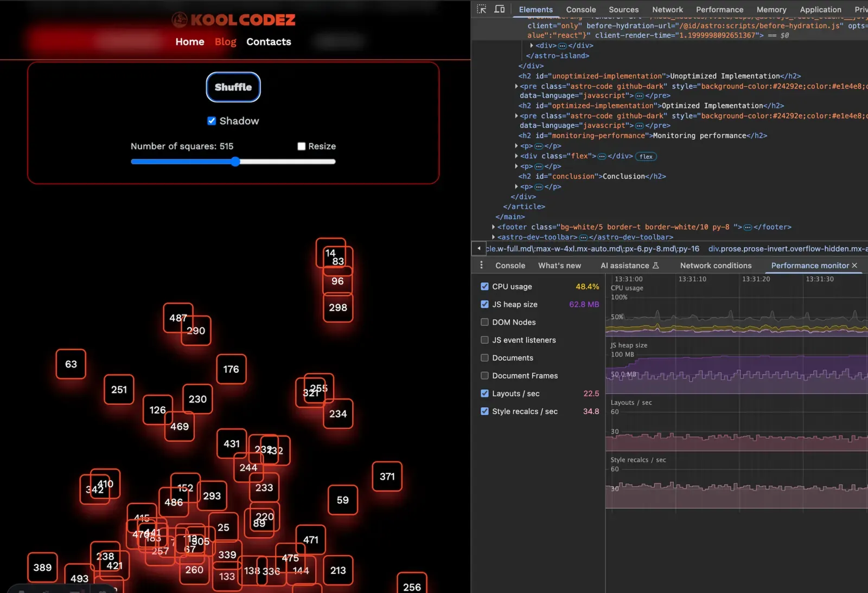This screenshot has height=593, width=868.
Task: Expand the footer element in Elements panel
Action: (x=493, y=227)
